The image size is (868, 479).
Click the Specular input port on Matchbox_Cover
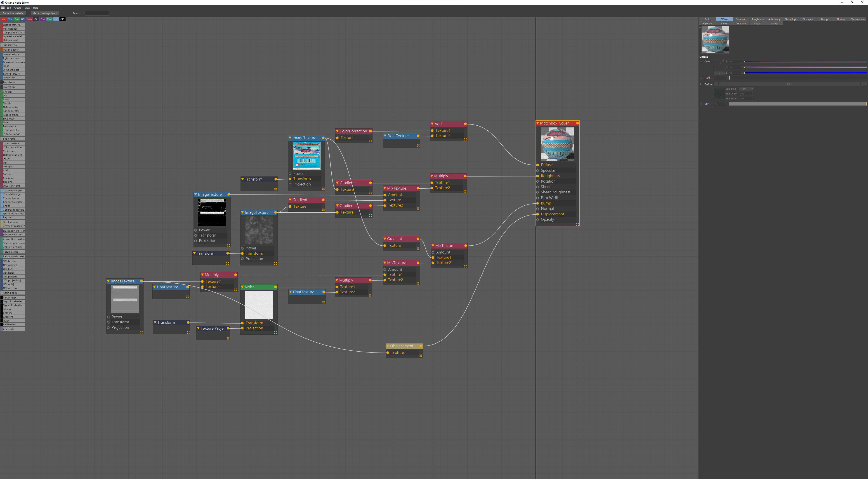pyautogui.click(x=538, y=170)
